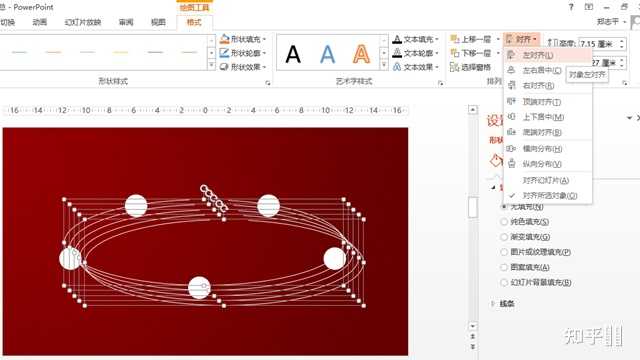Click 下移一层 send backward button
The height and width of the screenshot is (360, 640).
coord(471,53)
